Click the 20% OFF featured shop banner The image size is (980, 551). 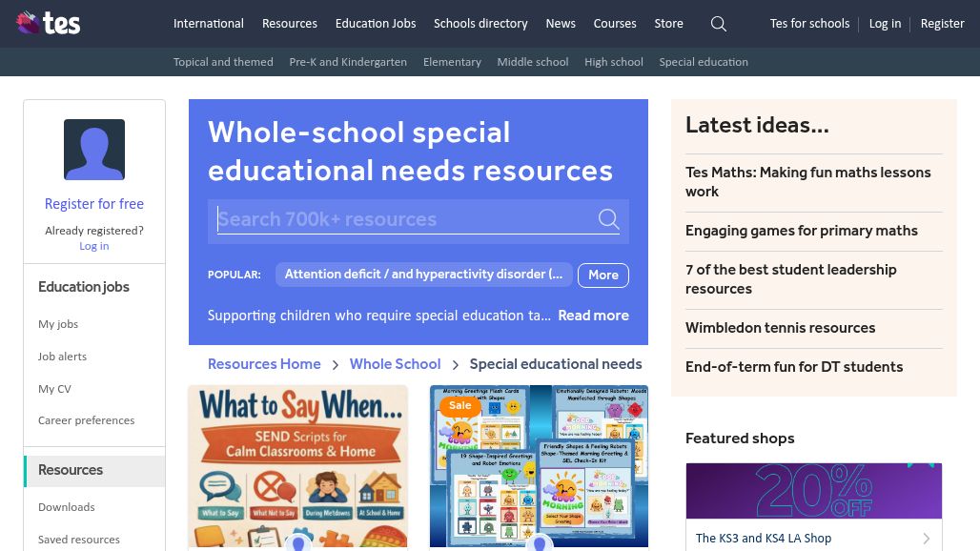point(814,491)
